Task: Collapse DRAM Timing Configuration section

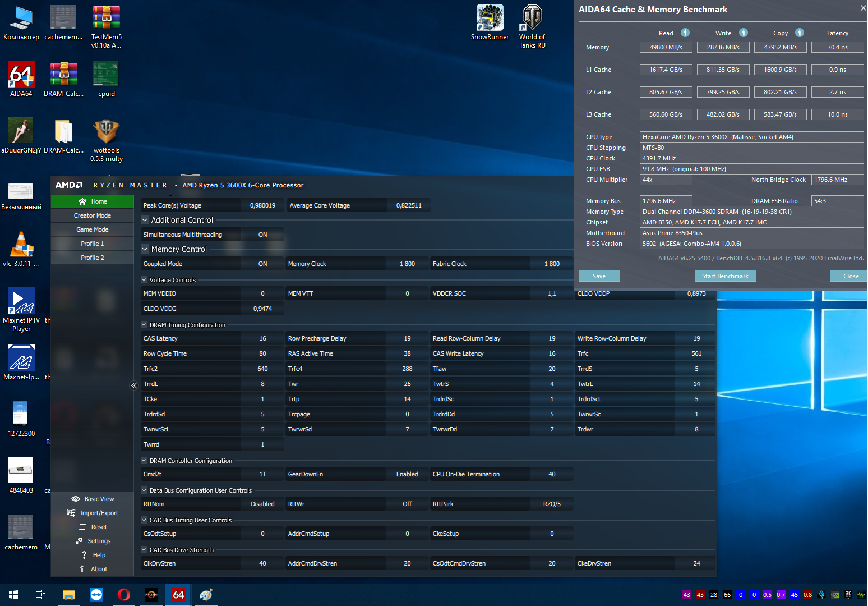Action: point(144,324)
